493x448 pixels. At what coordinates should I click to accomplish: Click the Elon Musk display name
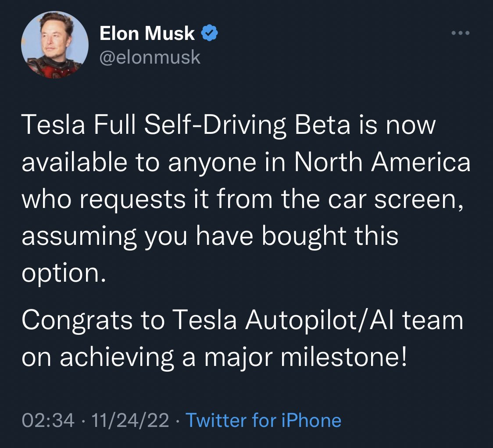pyautogui.click(x=147, y=33)
